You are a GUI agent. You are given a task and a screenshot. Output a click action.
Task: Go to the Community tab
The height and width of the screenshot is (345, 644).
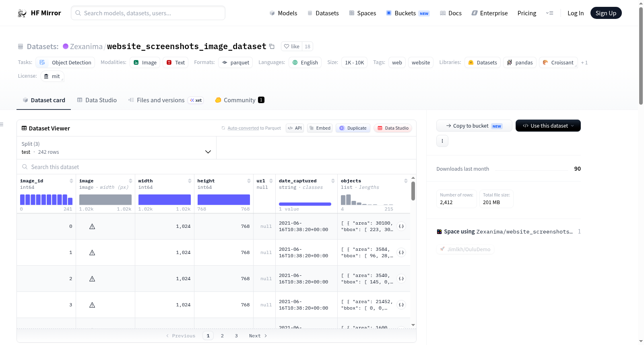pyautogui.click(x=239, y=100)
